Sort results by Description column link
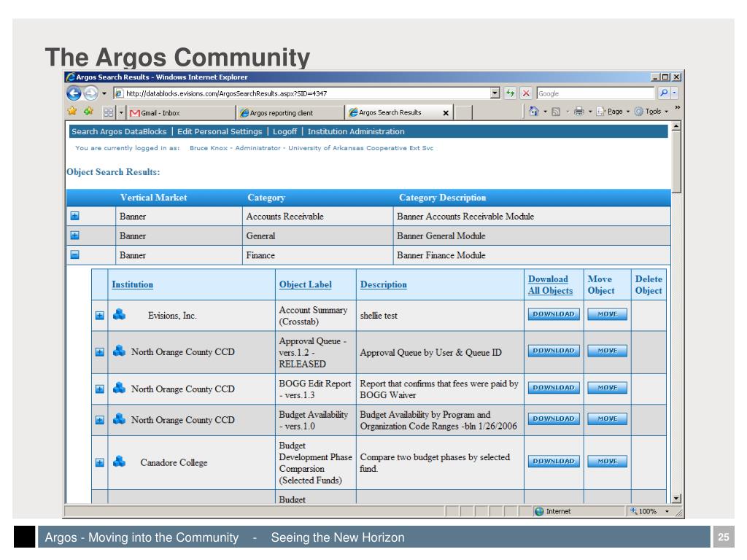The width and height of the screenshot is (747, 560). pyautogui.click(x=384, y=284)
